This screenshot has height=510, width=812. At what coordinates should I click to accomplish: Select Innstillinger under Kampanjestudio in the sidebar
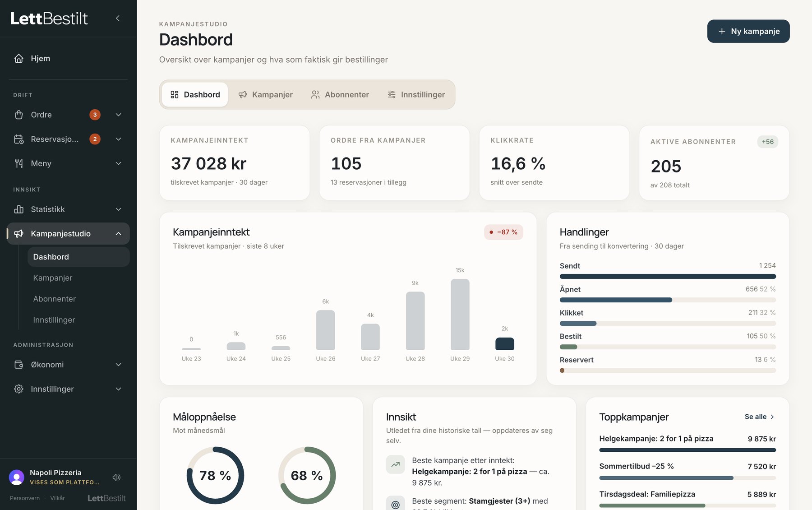(x=78, y=320)
